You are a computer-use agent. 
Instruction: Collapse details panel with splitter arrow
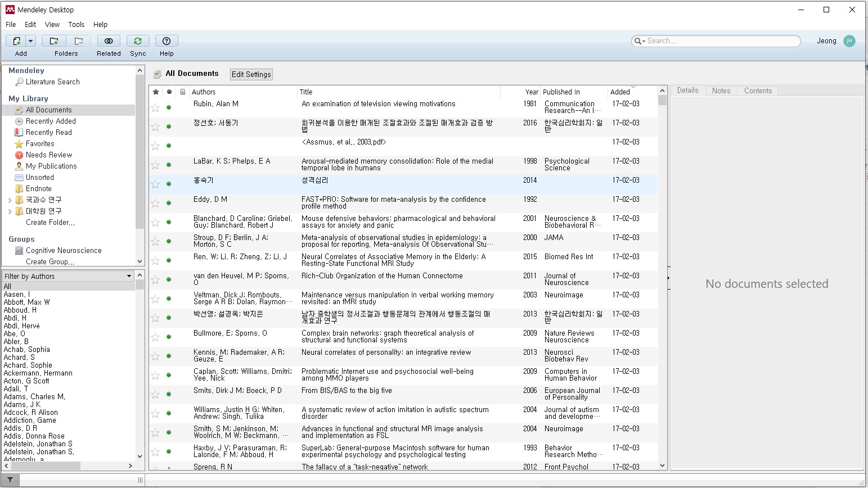[x=669, y=278]
